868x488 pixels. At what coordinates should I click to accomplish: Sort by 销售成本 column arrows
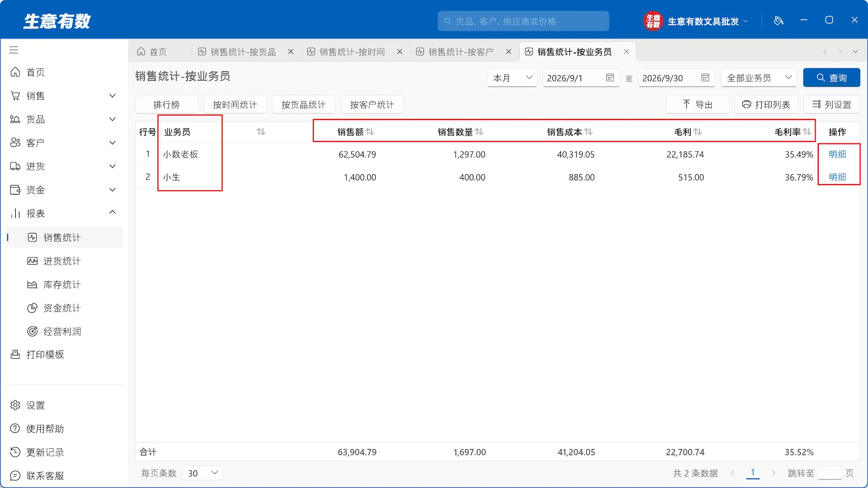click(x=589, y=132)
